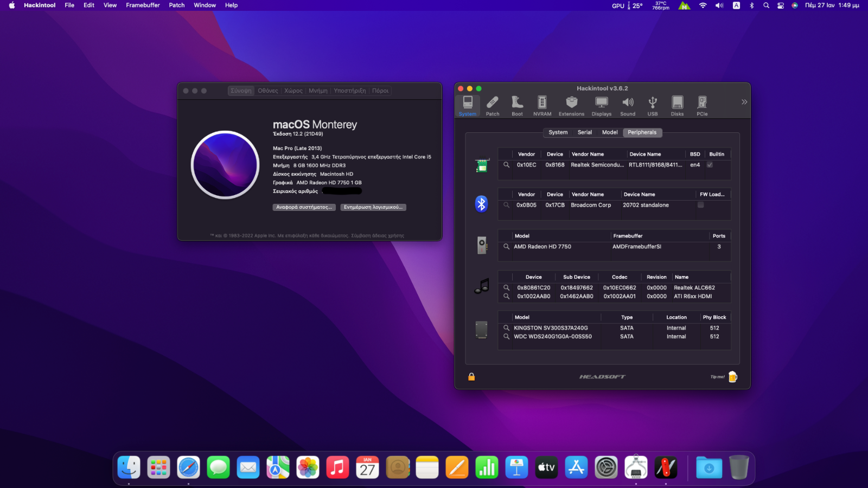Open the Υποστήριξη tab in About This Mac

pyautogui.click(x=350, y=91)
